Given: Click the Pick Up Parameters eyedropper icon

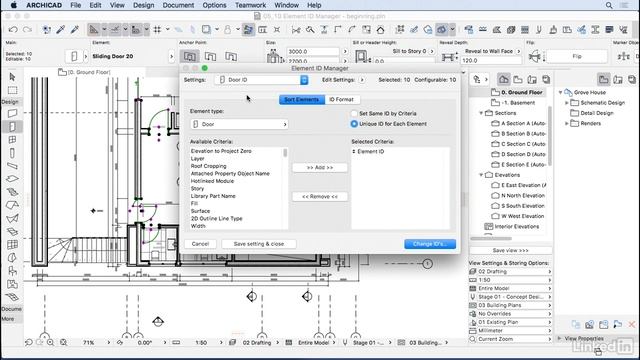Looking at the screenshot, I should 61,29.
